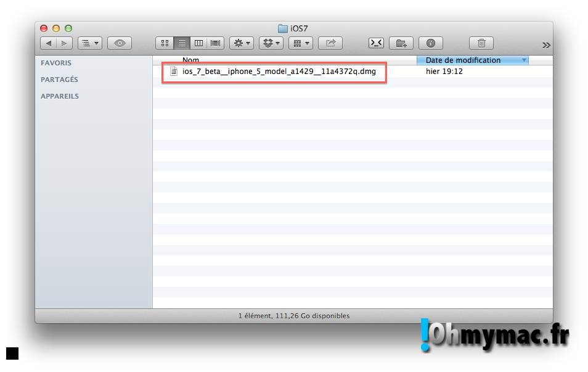
Task: Click the trash delete toolbar icon
Action: point(481,43)
